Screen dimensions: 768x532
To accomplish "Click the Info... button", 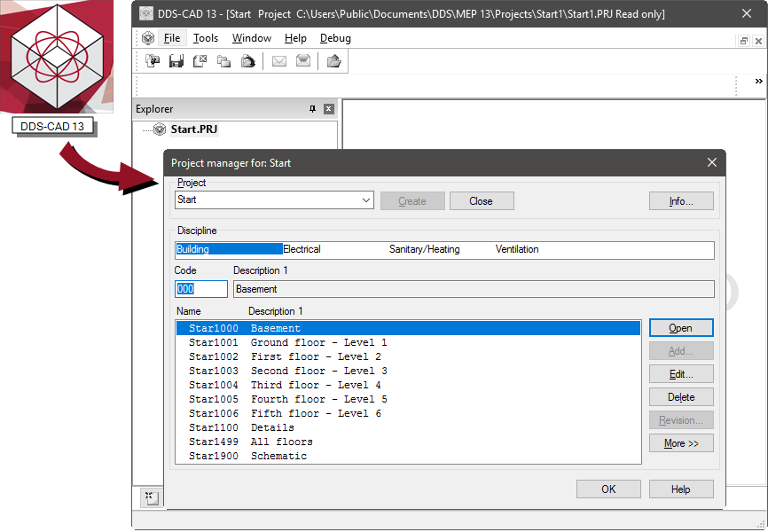I will [681, 201].
